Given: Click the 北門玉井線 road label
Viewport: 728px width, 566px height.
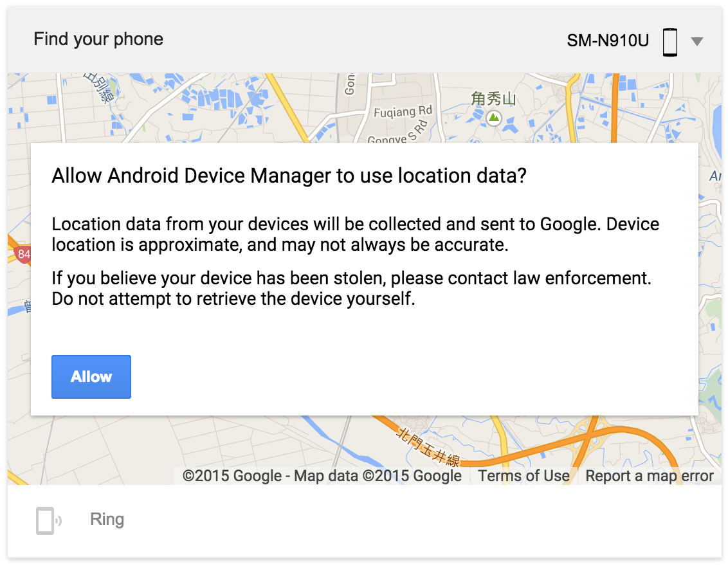Looking at the screenshot, I should pyautogui.click(x=428, y=447).
